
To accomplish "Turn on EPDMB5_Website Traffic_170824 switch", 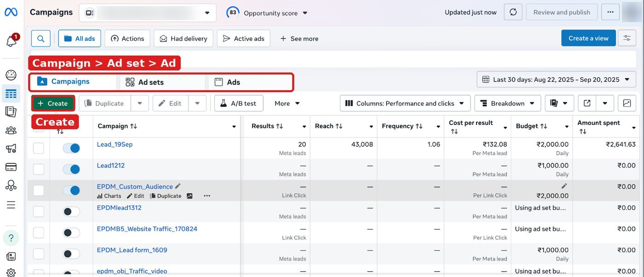I will pos(71,233).
